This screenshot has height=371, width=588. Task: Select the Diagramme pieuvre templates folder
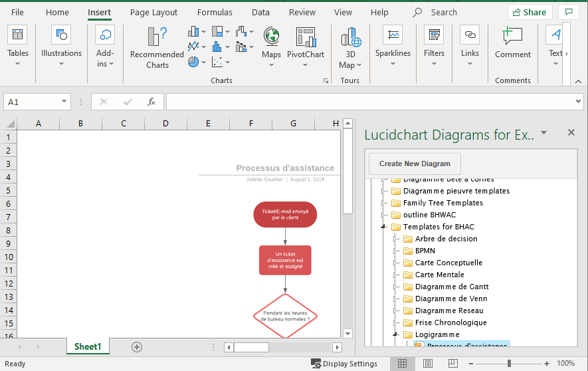[x=456, y=191]
